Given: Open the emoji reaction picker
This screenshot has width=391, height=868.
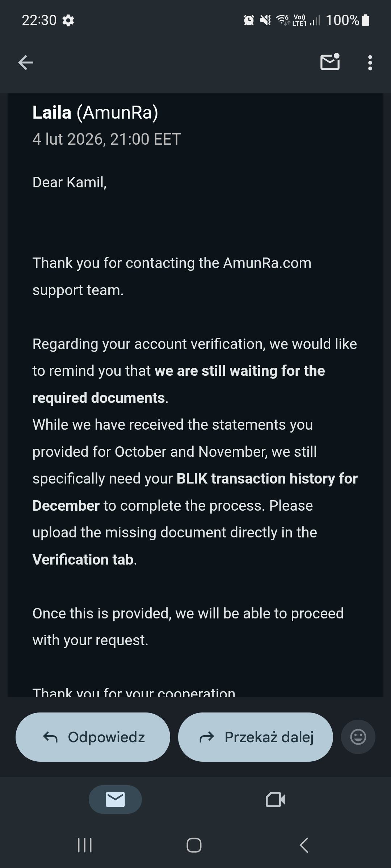Looking at the screenshot, I should [x=358, y=737].
